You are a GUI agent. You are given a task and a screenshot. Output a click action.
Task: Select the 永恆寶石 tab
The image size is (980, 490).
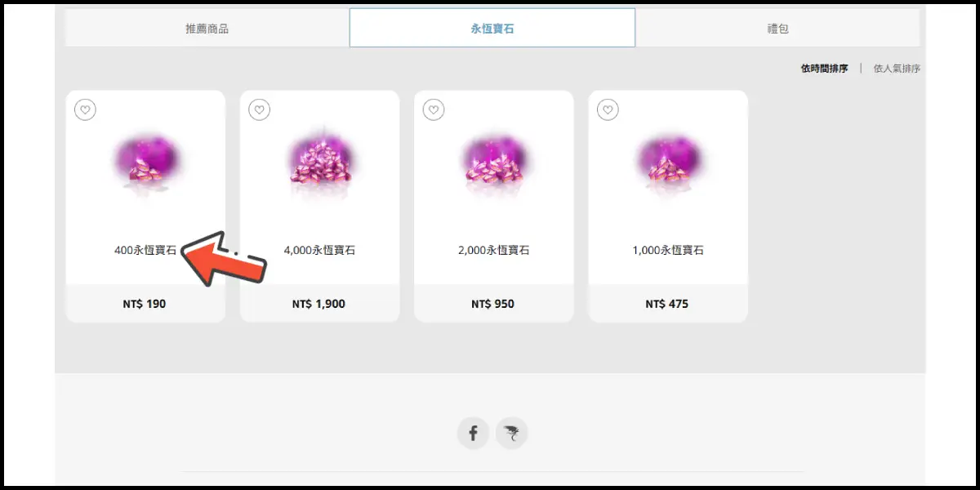[x=492, y=29]
